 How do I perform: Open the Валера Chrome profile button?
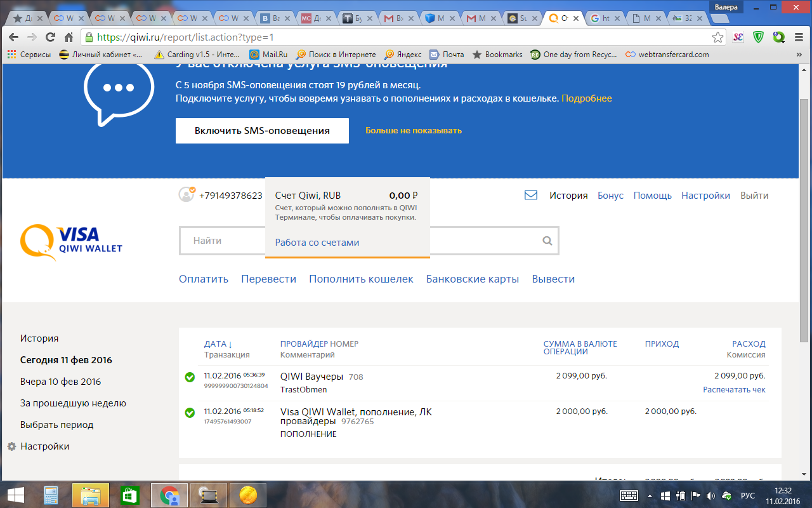726,7
